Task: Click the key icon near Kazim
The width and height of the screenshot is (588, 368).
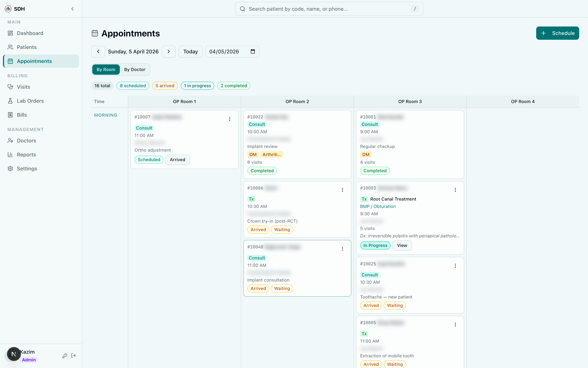Action: pyautogui.click(x=65, y=356)
